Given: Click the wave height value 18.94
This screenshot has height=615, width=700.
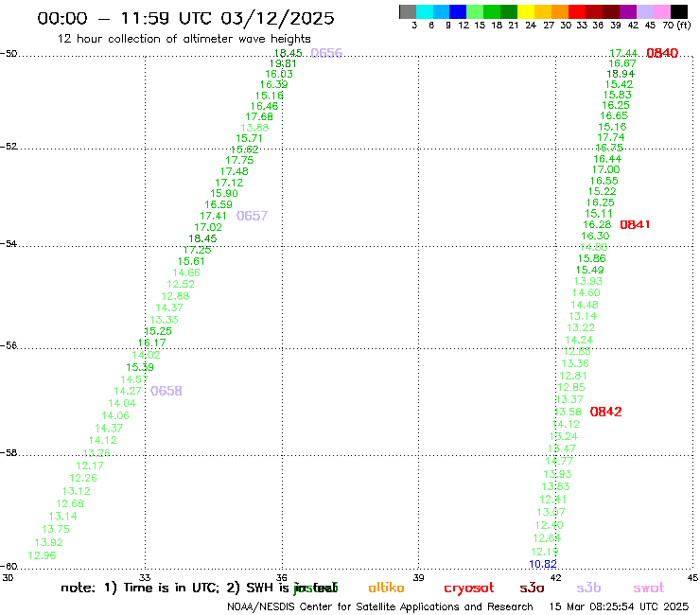Looking at the screenshot, I should coord(621,74).
